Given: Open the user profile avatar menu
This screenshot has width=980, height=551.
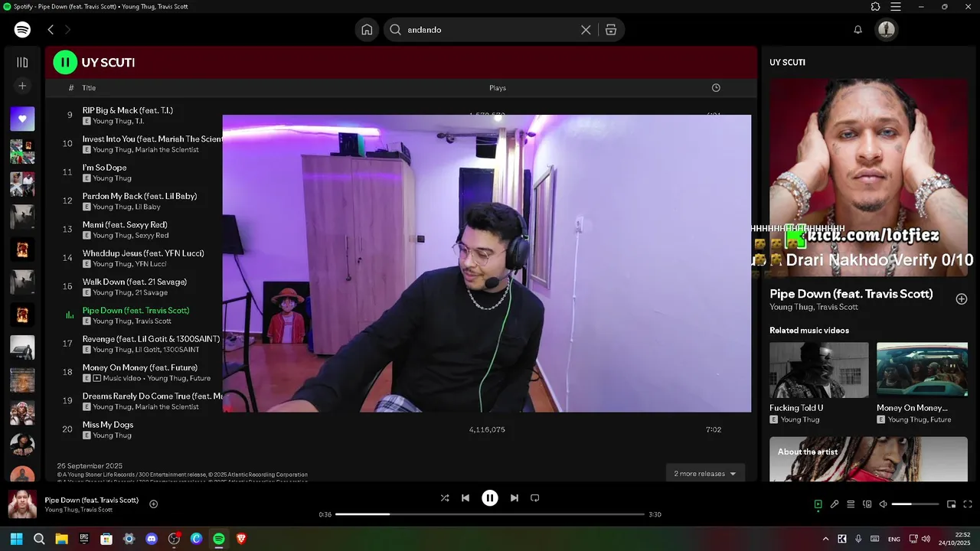Looking at the screenshot, I should tap(887, 30).
